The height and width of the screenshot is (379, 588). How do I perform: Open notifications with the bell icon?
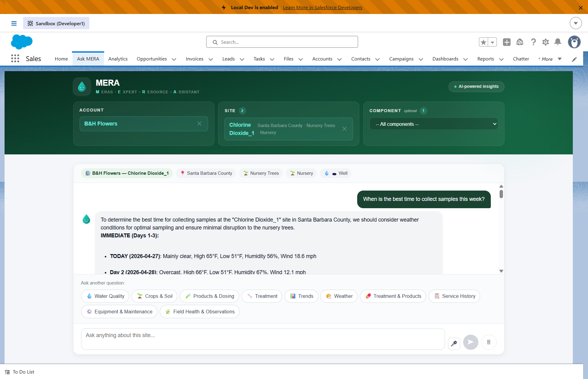pos(558,42)
